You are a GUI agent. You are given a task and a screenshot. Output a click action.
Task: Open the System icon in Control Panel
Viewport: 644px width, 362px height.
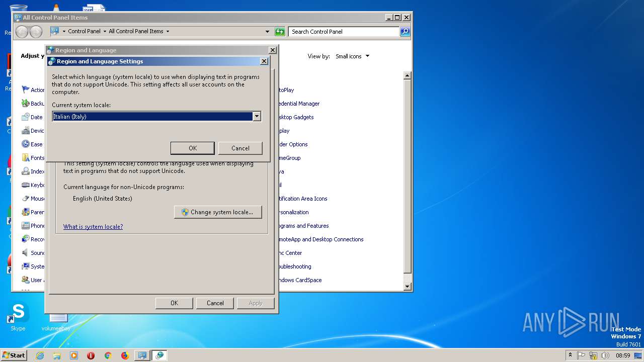click(x=26, y=266)
